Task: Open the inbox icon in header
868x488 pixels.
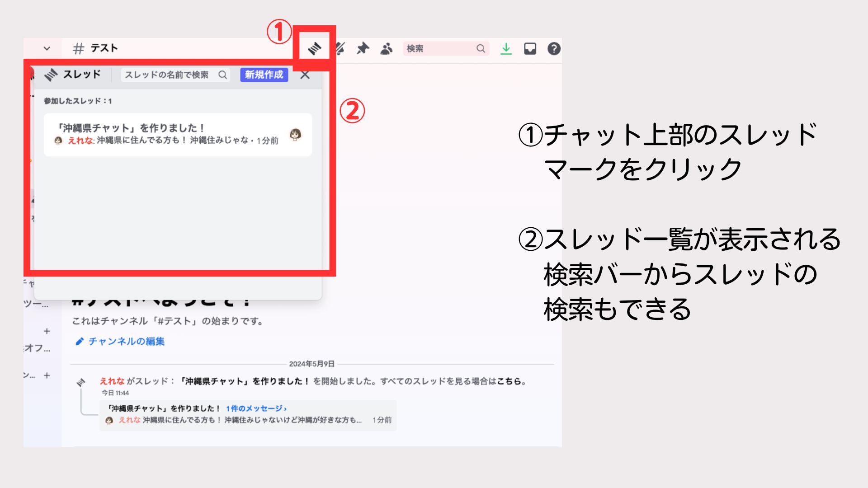Action: coord(530,48)
